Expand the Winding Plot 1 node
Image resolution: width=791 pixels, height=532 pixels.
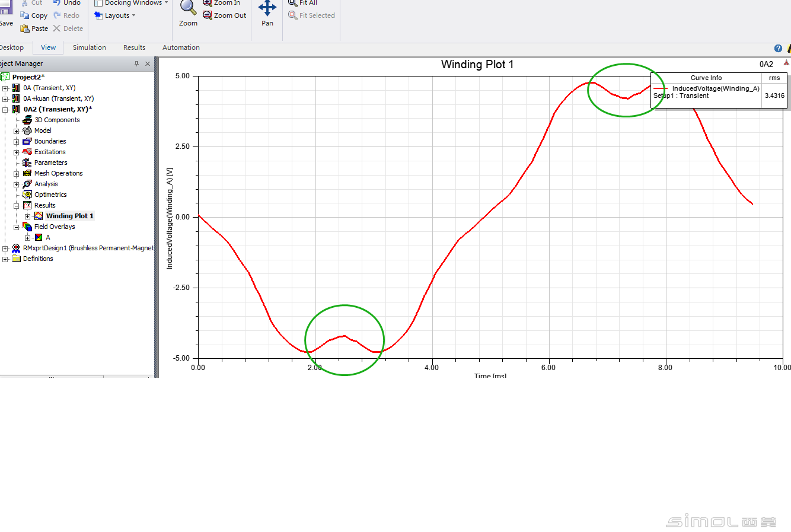27,216
